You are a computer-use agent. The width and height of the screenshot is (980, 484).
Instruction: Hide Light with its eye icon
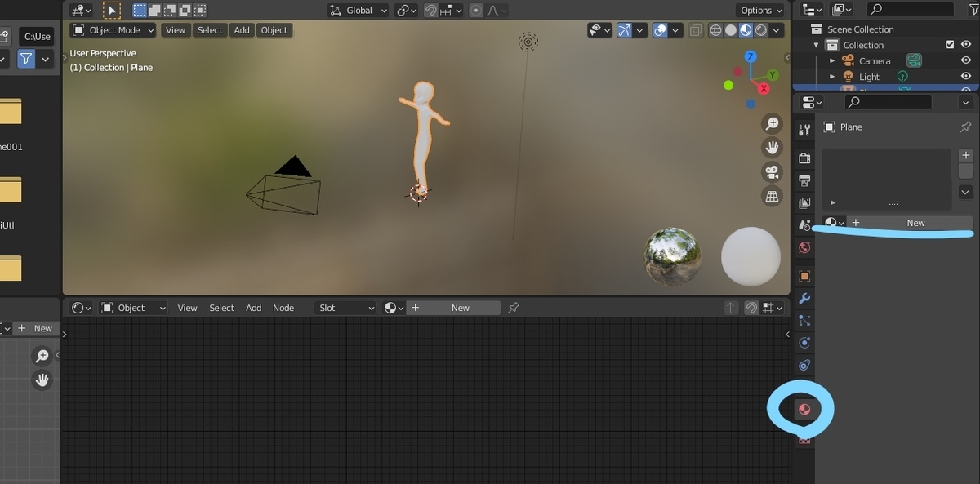pyautogui.click(x=966, y=77)
